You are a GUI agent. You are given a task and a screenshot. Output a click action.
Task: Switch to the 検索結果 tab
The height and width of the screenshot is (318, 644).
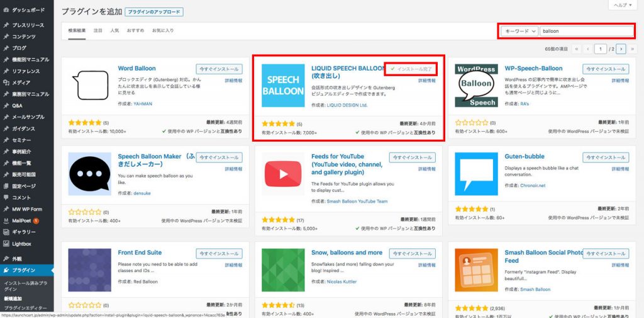[77, 30]
